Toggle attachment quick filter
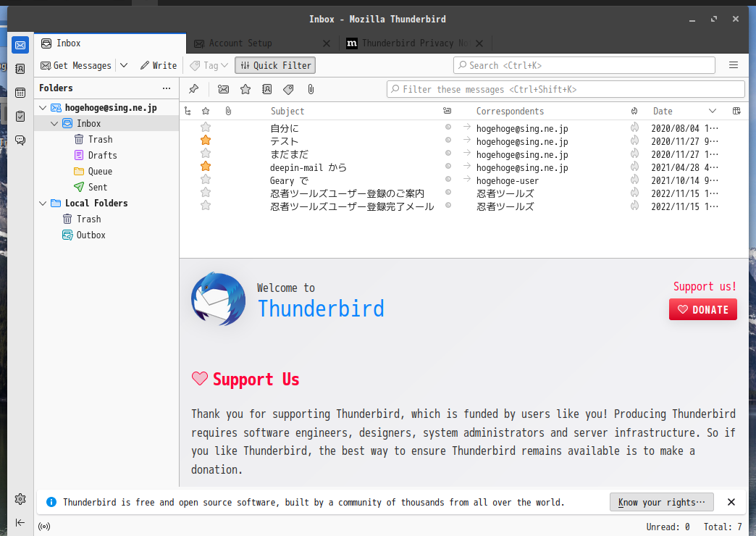The height and width of the screenshot is (536, 756). click(311, 89)
